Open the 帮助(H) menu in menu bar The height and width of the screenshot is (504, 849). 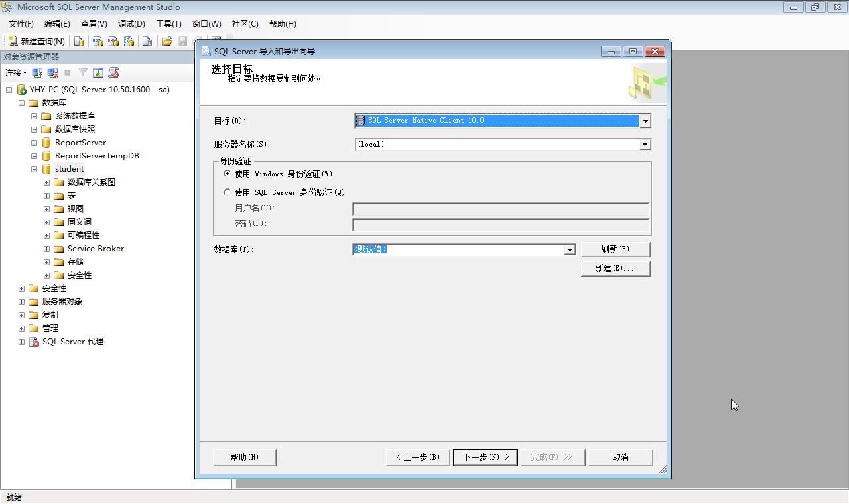[283, 24]
